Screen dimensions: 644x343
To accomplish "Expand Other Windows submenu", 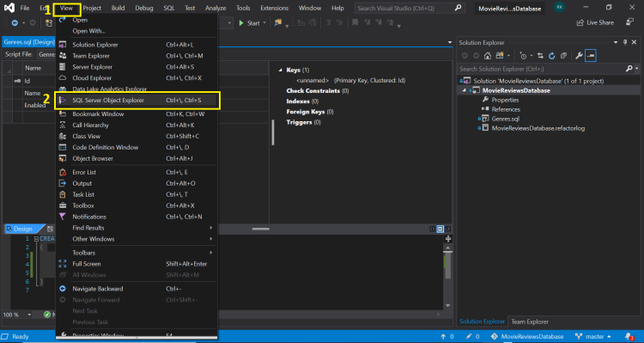I will pos(137,239).
